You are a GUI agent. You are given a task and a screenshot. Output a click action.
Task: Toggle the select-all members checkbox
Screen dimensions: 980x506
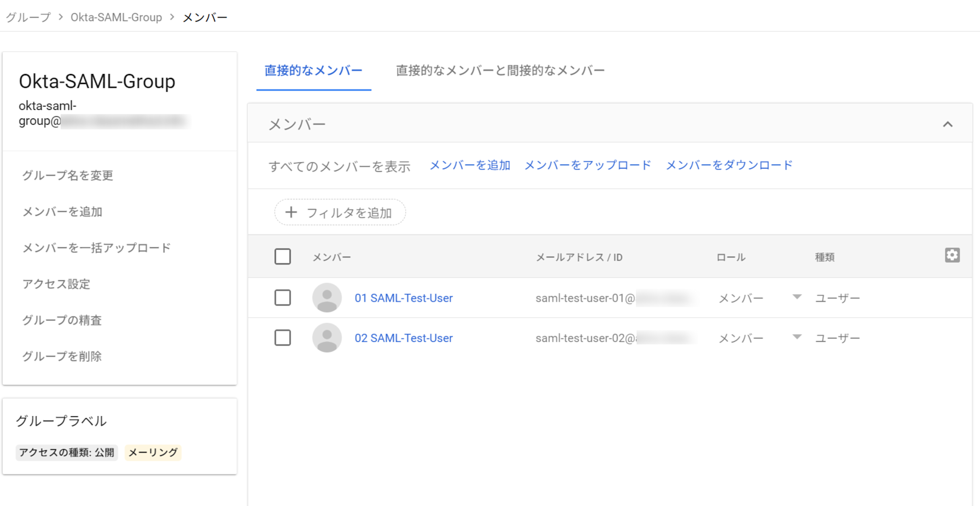click(x=283, y=256)
